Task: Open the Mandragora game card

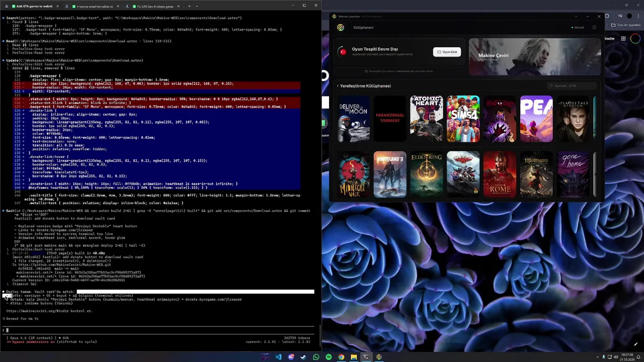Action: pyautogui.click(x=536, y=174)
